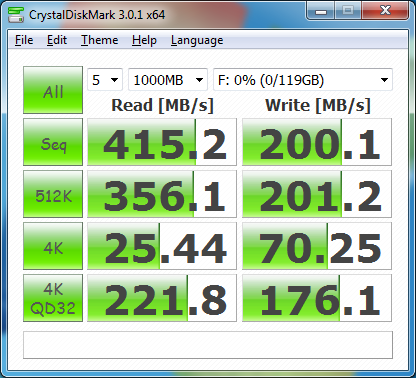Select the 4K QD32 read result 221.8
This screenshot has width=416, height=378.
pos(162,298)
